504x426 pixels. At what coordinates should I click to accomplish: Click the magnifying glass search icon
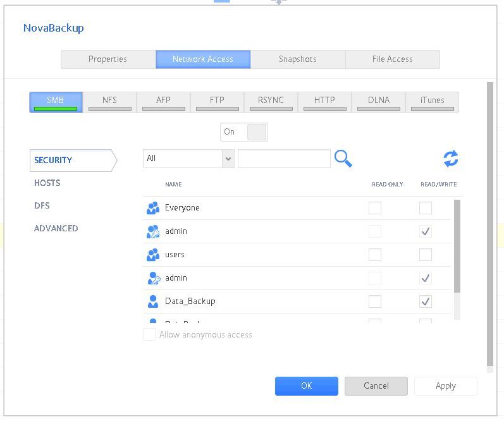343,159
